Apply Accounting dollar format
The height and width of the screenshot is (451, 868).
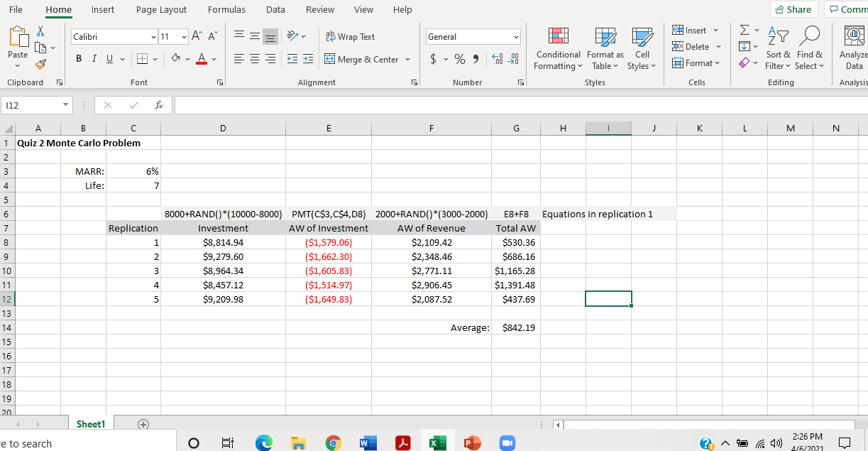[434, 60]
